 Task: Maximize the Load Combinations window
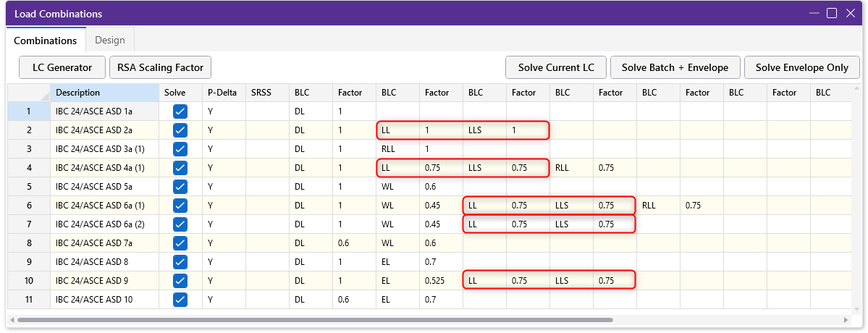pos(832,13)
